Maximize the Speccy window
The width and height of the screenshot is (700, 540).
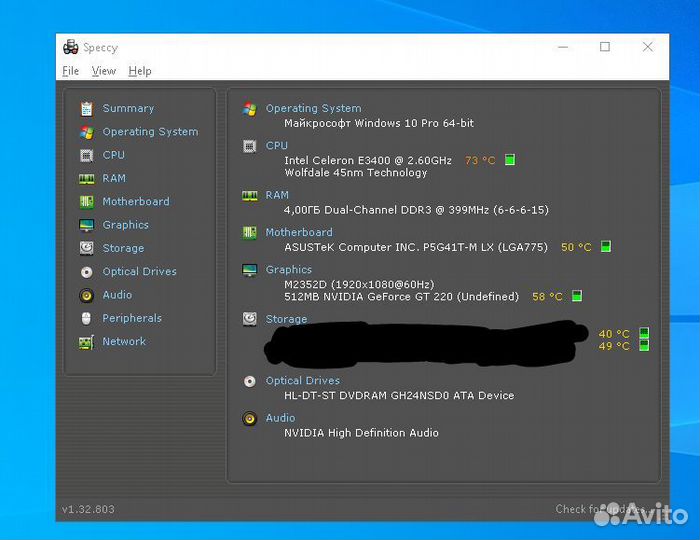click(605, 47)
